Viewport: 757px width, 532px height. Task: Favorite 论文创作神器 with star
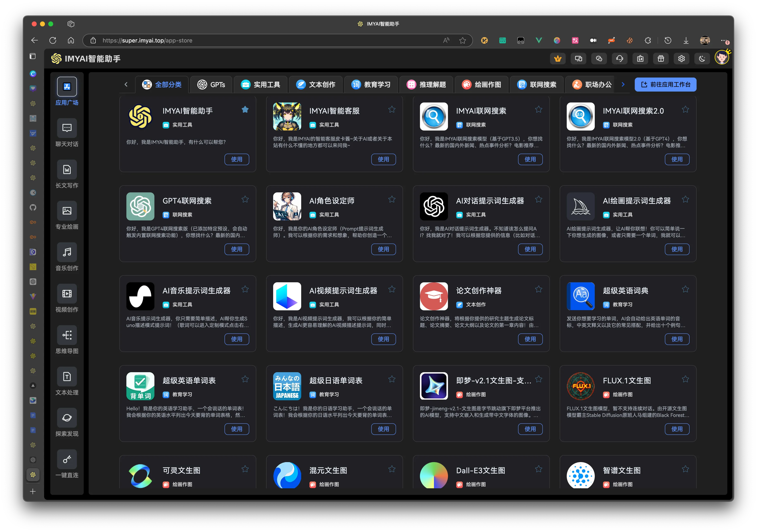(538, 289)
